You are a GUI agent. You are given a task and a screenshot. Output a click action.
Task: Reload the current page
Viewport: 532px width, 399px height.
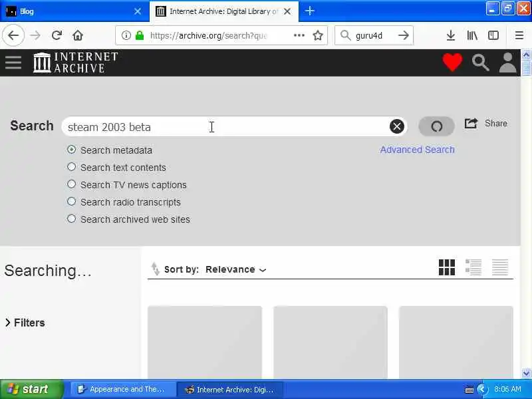coord(57,35)
